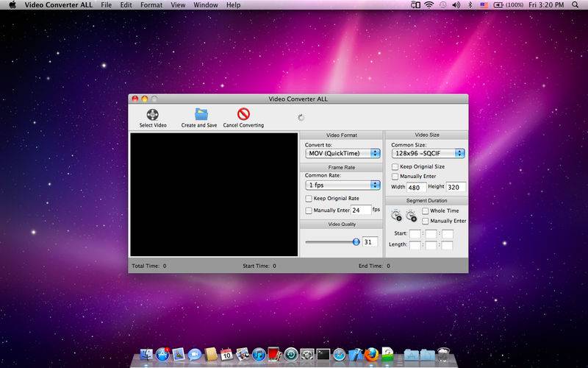The height and width of the screenshot is (368, 588).
Task: Click the fps input field showing 24
Action: click(x=361, y=210)
